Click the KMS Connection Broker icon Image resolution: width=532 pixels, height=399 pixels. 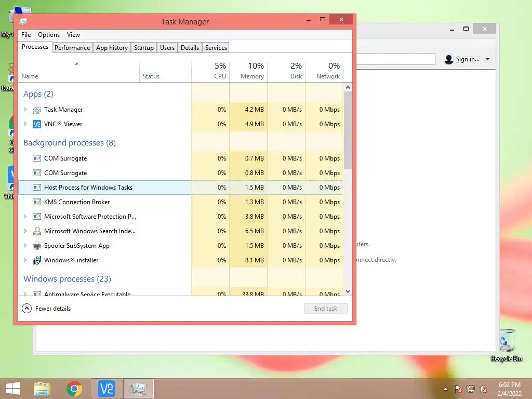pyautogui.click(x=37, y=202)
